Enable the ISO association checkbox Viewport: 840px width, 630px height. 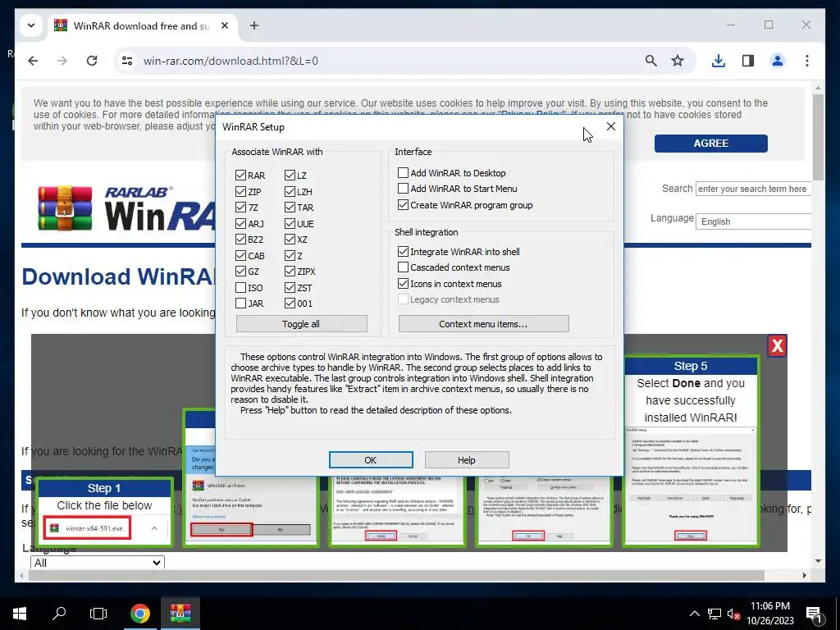pos(240,288)
